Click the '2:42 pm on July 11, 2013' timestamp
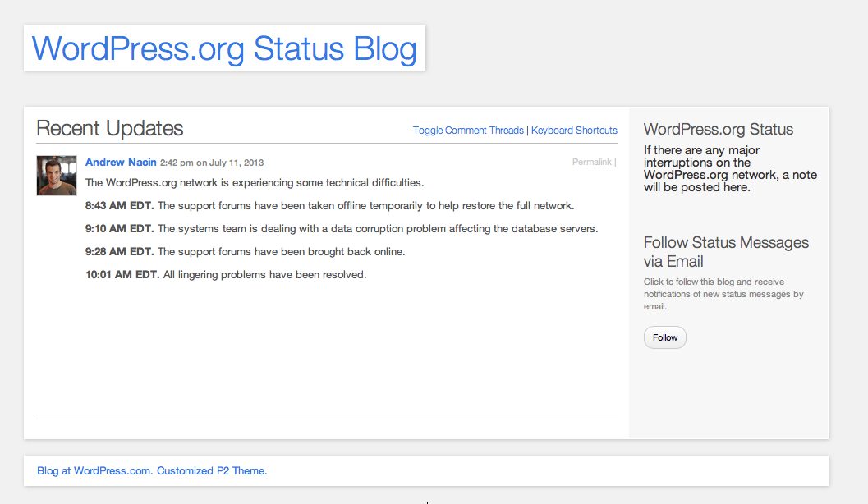This screenshot has width=868, height=504. pos(212,163)
